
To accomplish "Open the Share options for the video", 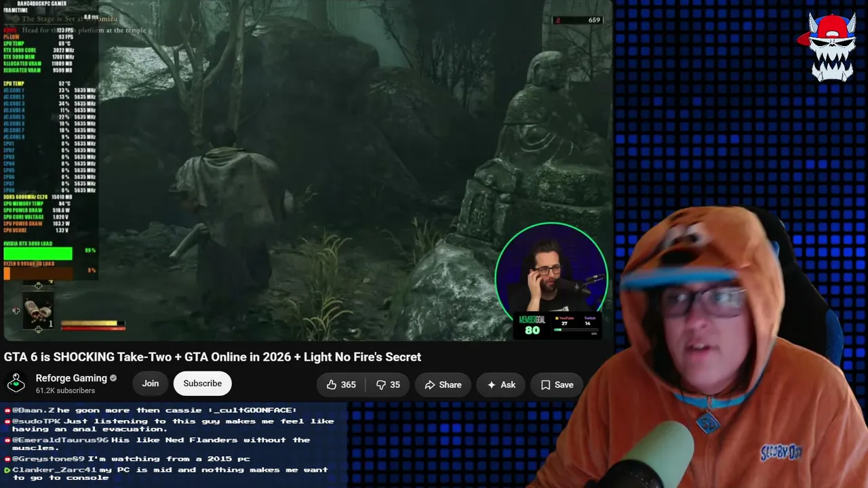I will 443,384.
